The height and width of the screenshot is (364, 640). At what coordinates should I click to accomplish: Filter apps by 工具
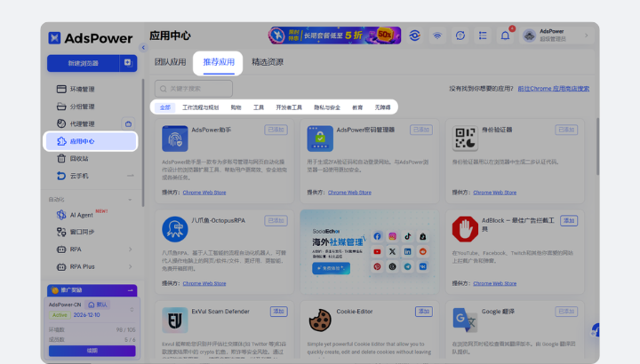point(259,107)
